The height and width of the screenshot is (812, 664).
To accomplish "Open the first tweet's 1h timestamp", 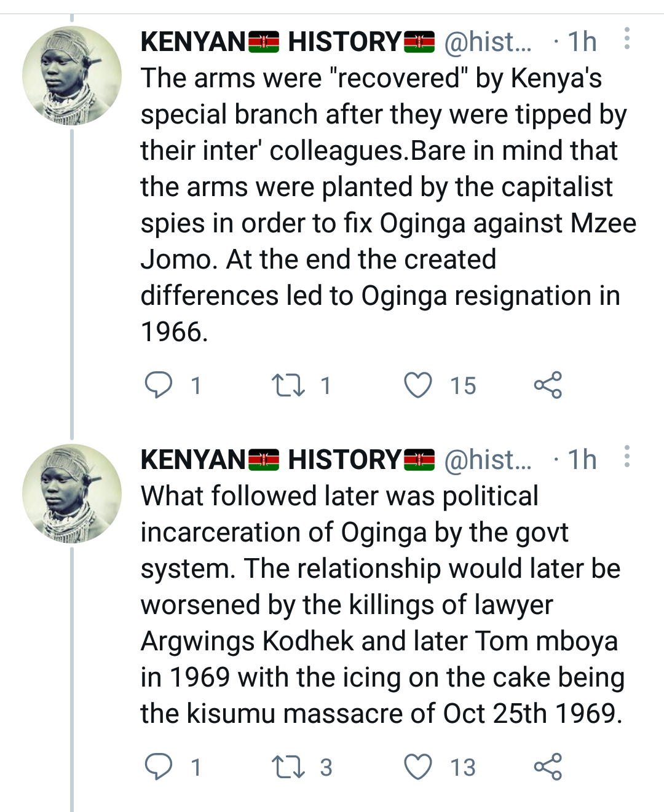I will (582, 42).
